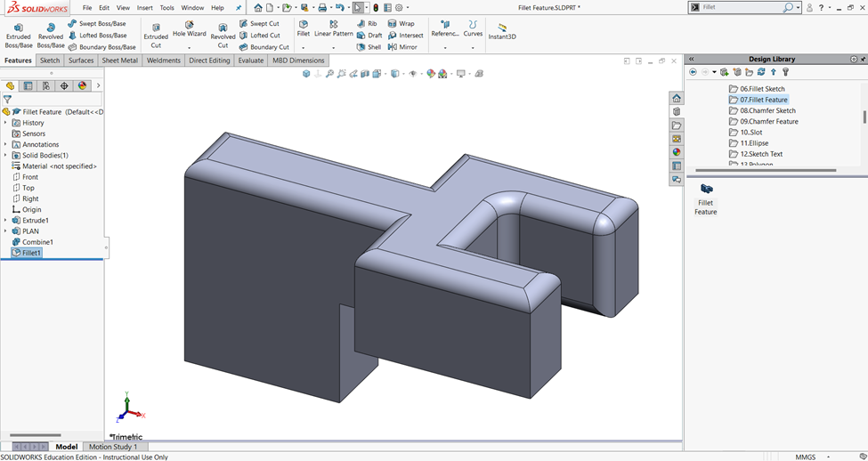Viewport: 868px width, 461px height.
Task: Open the Insert menu
Action: pos(144,8)
